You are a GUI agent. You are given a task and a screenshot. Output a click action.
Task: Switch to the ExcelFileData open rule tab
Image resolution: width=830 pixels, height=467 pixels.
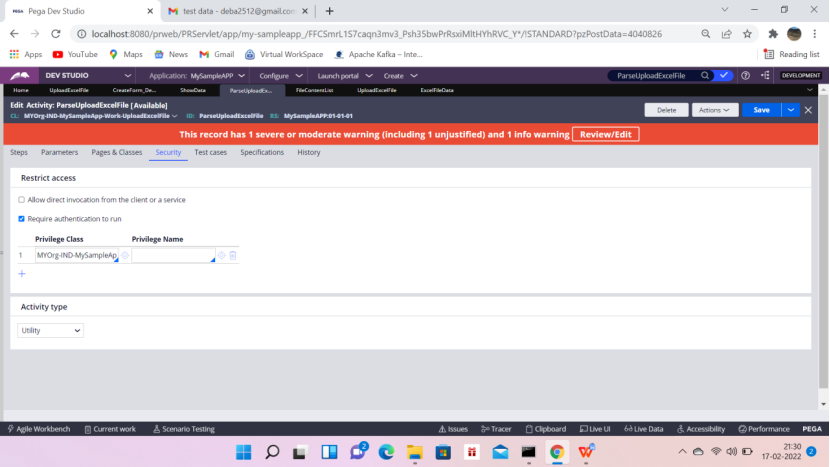[x=437, y=91]
